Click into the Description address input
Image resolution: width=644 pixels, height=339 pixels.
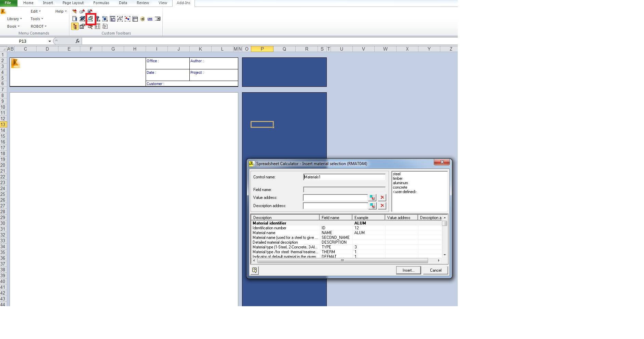click(x=335, y=206)
